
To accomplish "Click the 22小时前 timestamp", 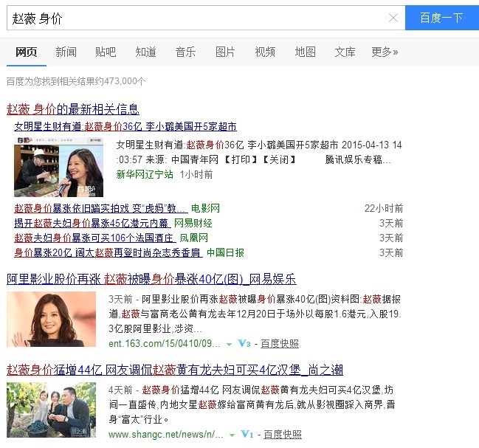I will click(x=384, y=208).
